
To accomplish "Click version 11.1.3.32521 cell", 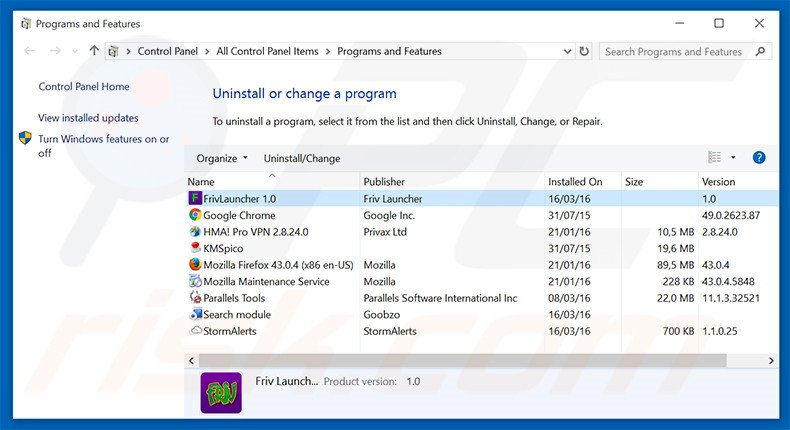I will [x=731, y=298].
